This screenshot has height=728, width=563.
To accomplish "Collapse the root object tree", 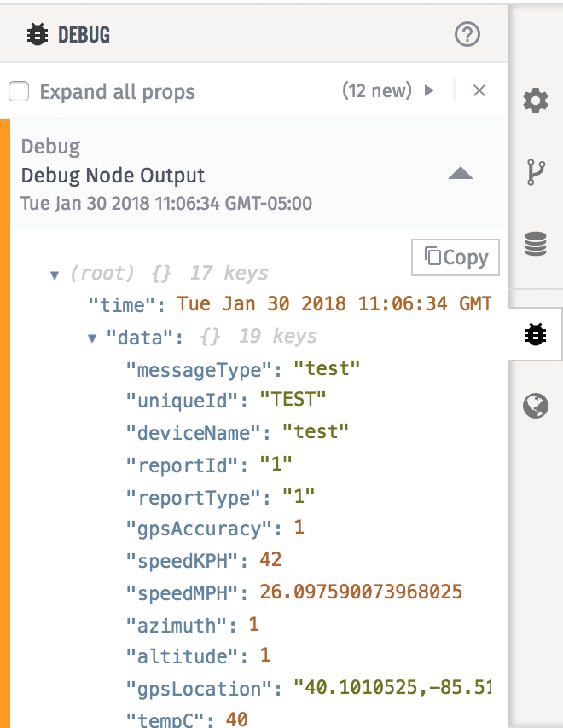I will pyautogui.click(x=55, y=274).
